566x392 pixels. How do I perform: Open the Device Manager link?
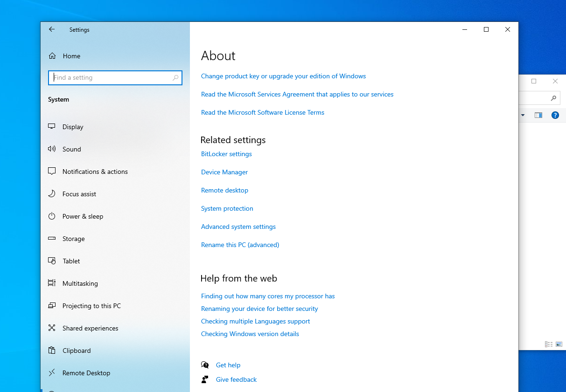(224, 172)
